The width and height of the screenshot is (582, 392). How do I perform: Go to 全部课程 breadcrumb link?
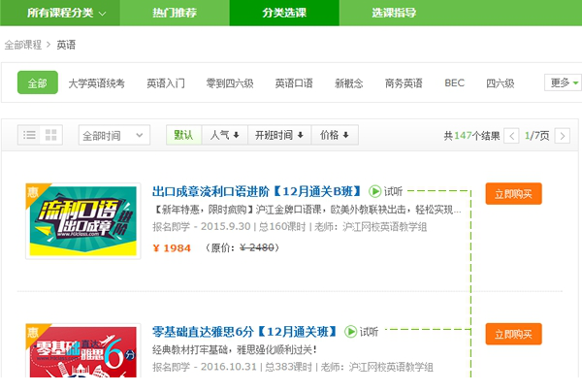coord(23,45)
